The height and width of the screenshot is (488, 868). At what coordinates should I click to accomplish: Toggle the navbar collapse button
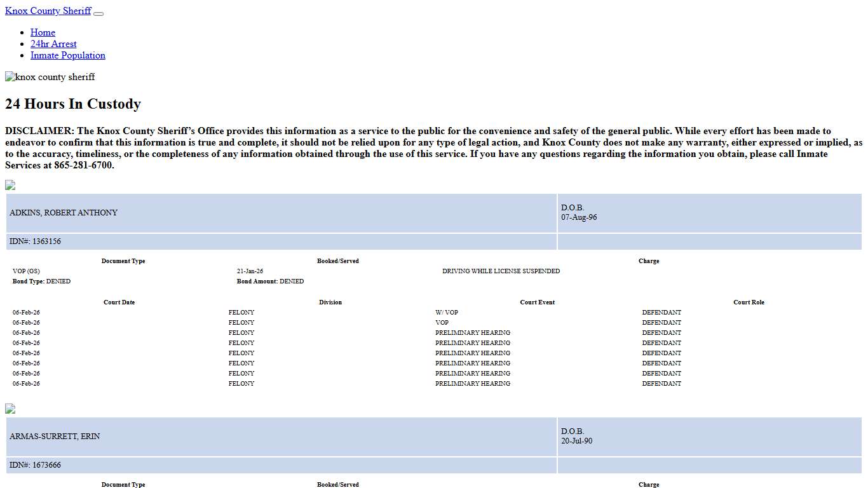pos(98,13)
